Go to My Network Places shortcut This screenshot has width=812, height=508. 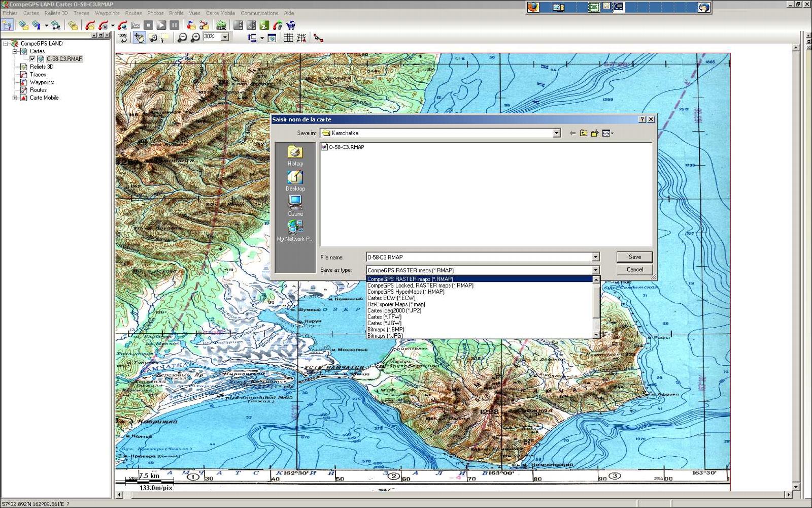click(x=295, y=231)
